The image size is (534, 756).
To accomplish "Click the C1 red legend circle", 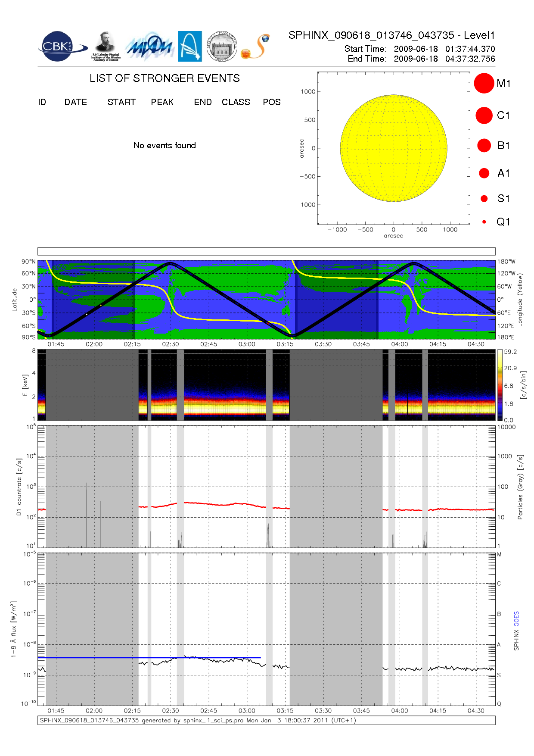I will [484, 116].
